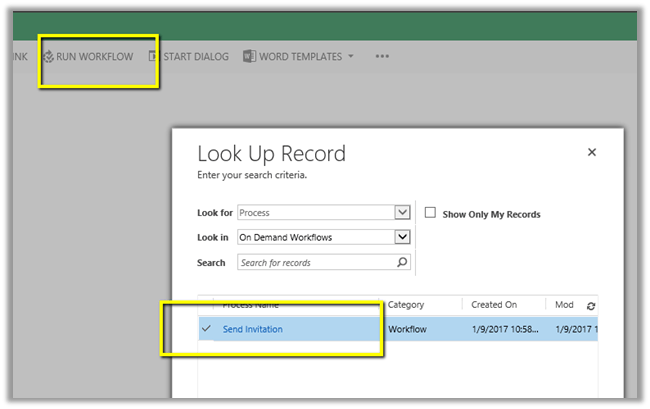Image resolution: width=650 pixels, height=409 pixels.
Task: Open the Look in On Demand Workflows dropdown
Action: pyautogui.click(x=402, y=237)
